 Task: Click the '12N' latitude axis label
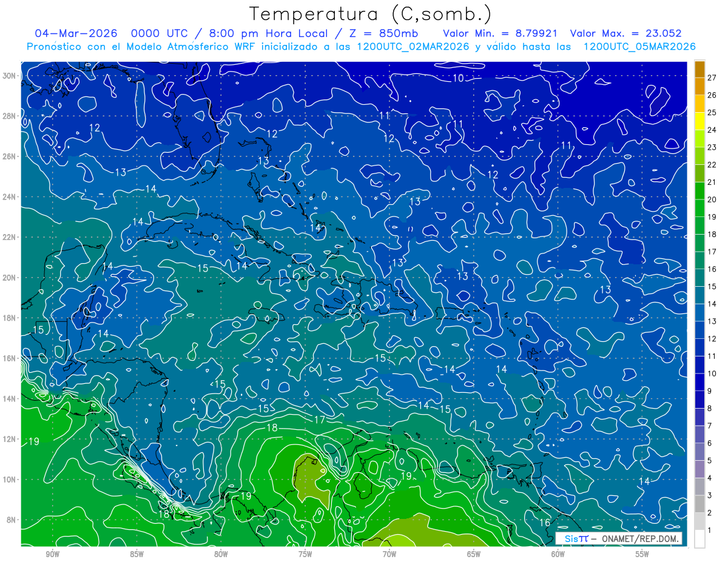[8, 439]
